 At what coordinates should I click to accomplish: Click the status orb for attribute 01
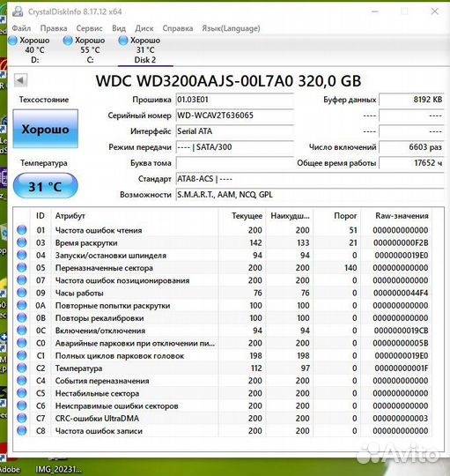[22, 230]
